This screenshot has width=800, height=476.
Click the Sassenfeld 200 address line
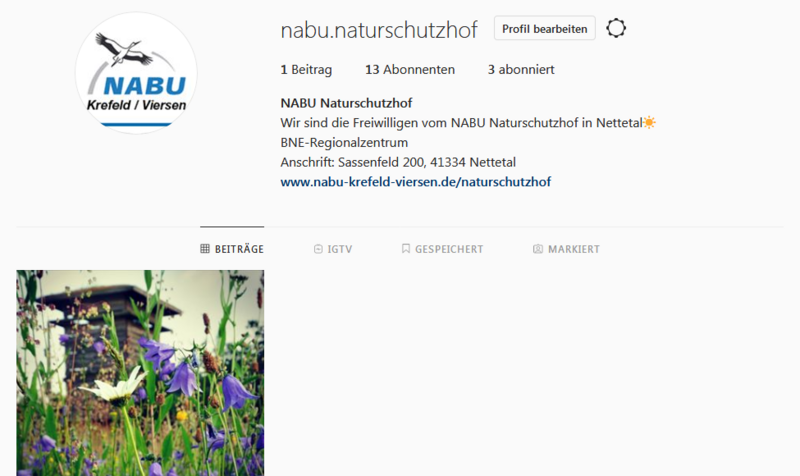tap(398, 162)
